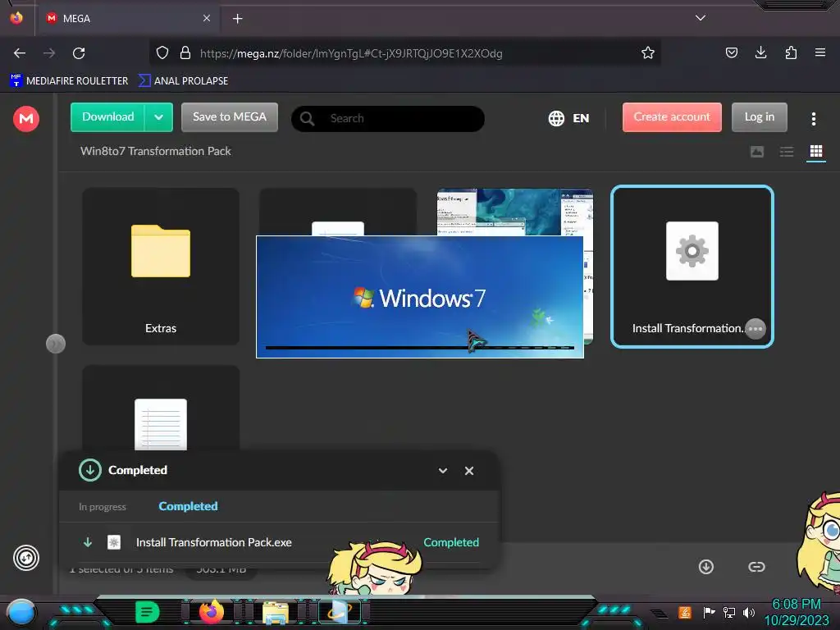Image resolution: width=840 pixels, height=630 pixels.
Task: Select the text document file tile
Action: coord(161,409)
